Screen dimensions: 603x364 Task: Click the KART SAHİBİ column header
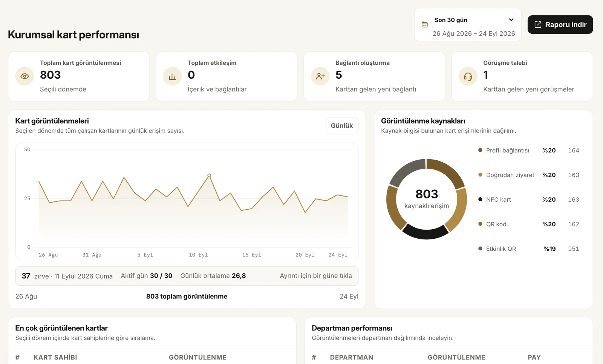tap(55, 357)
